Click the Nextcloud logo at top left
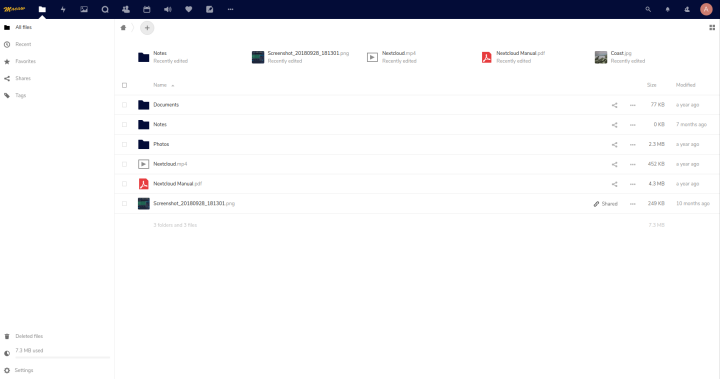This screenshot has height=379, width=720. (14, 9)
